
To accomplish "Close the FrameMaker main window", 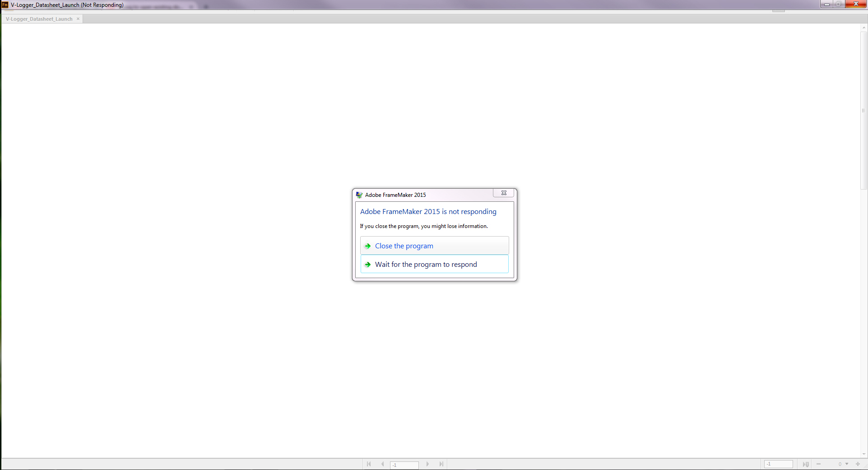I will tap(855, 4).
